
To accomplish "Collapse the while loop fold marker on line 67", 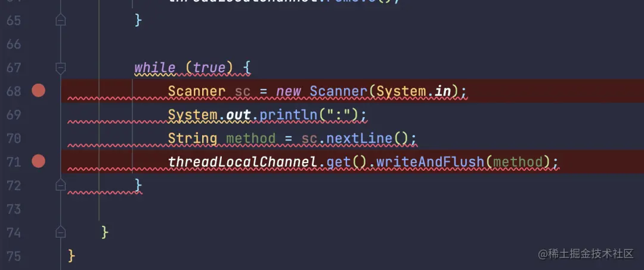I will point(60,68).
